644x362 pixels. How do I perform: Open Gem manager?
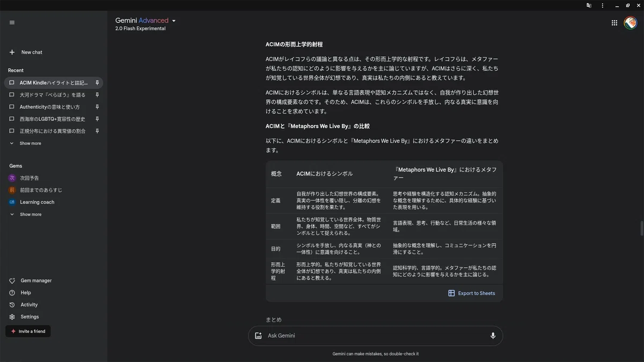(x=36, y=280)
